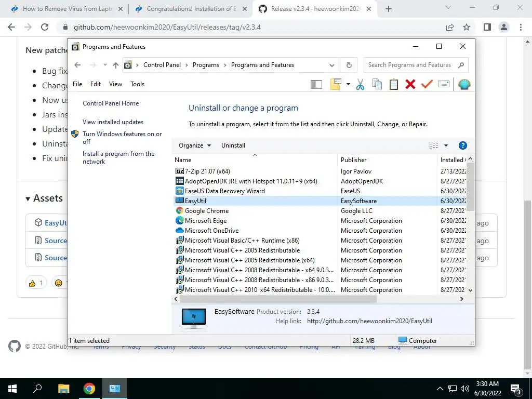Screen dimensions: 532x399
Task: Expand the Organize dropdown
Action: pyautogui.click(x=195, y=145)
